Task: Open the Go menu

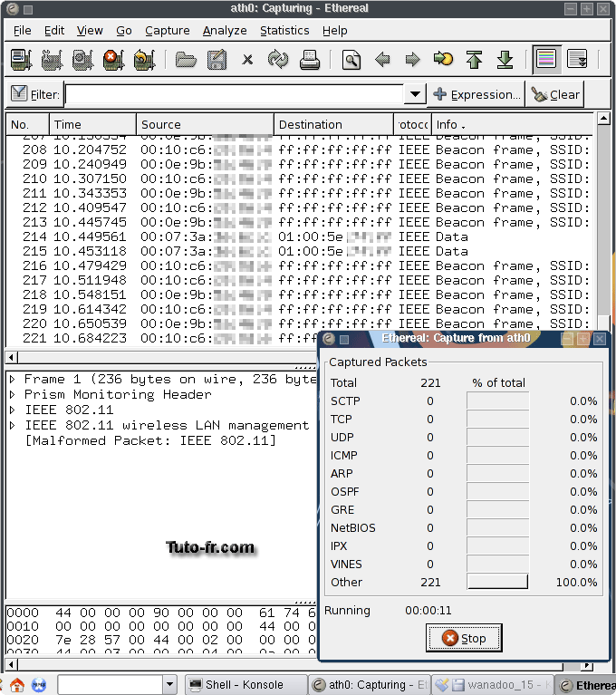Action: click(x=123, y=31)
